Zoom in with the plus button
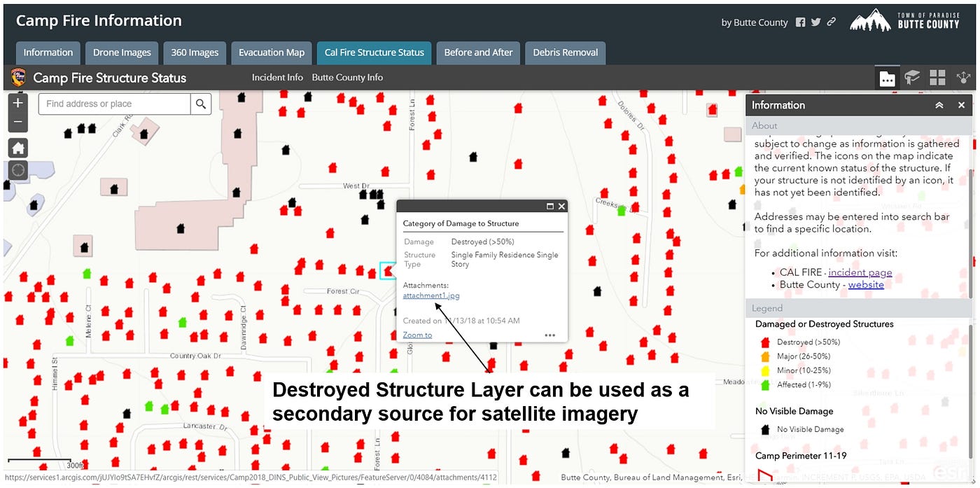Screen dimensions: 980x488 (18, 103)
